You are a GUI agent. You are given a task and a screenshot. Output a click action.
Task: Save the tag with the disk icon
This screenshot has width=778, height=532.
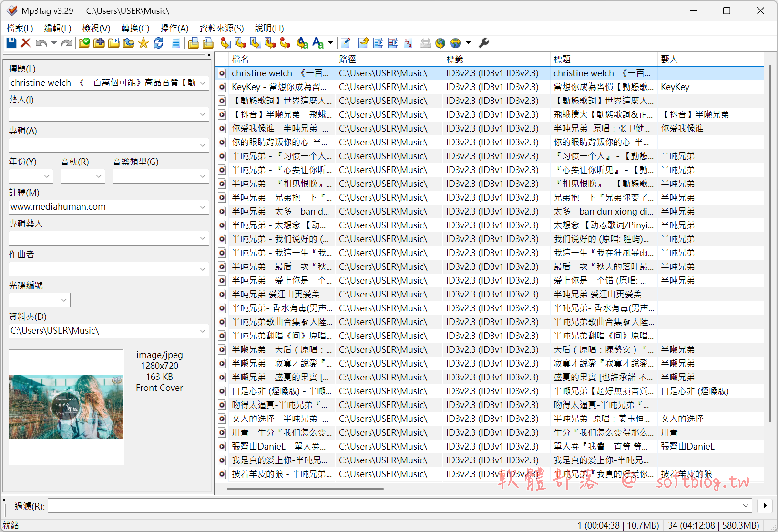tap(11, 43)
